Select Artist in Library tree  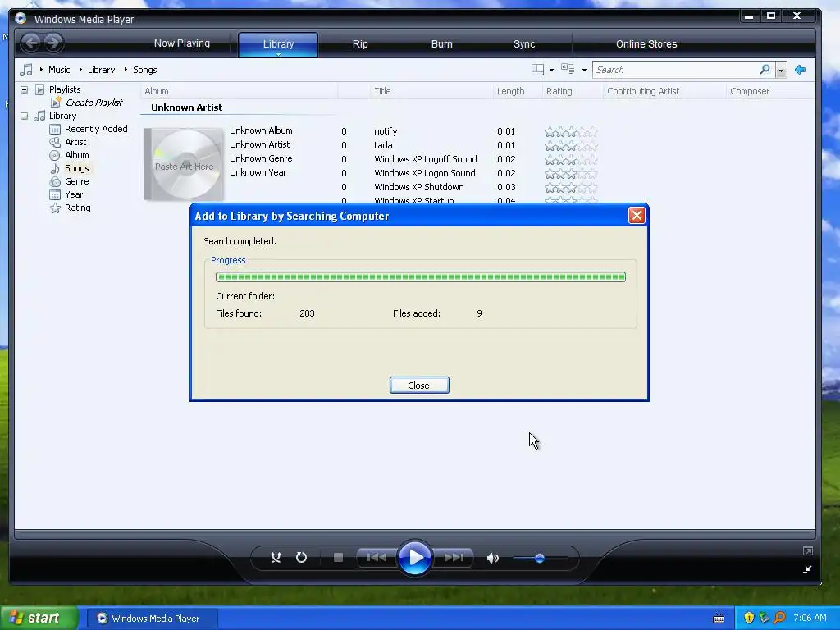[75, 142]
